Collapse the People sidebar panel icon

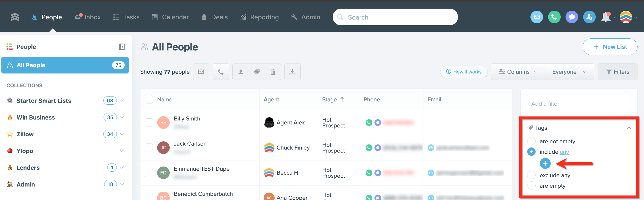pyautogui.click(x=122, y=47)
